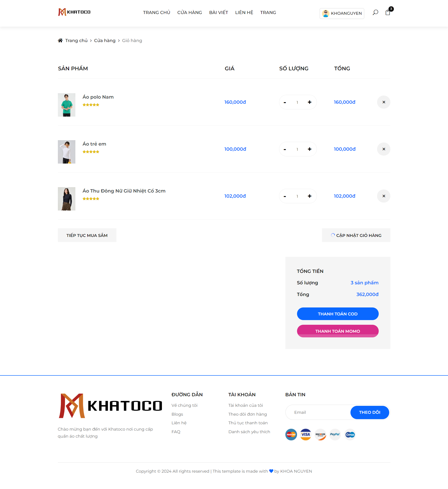Select the LIÊN HỆ navigation tab
The width and height of the screenshot is (448, 489).
coord(244,12)
